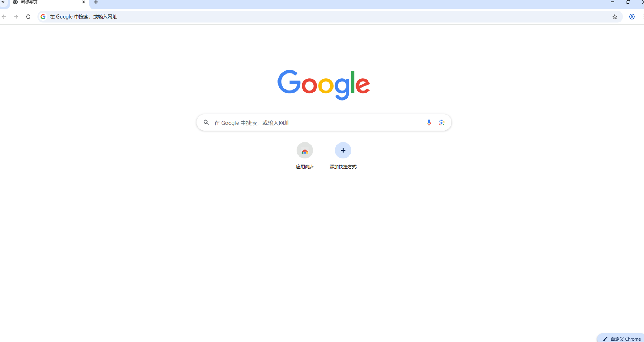Reload the current page

click(x=28, y=17)
